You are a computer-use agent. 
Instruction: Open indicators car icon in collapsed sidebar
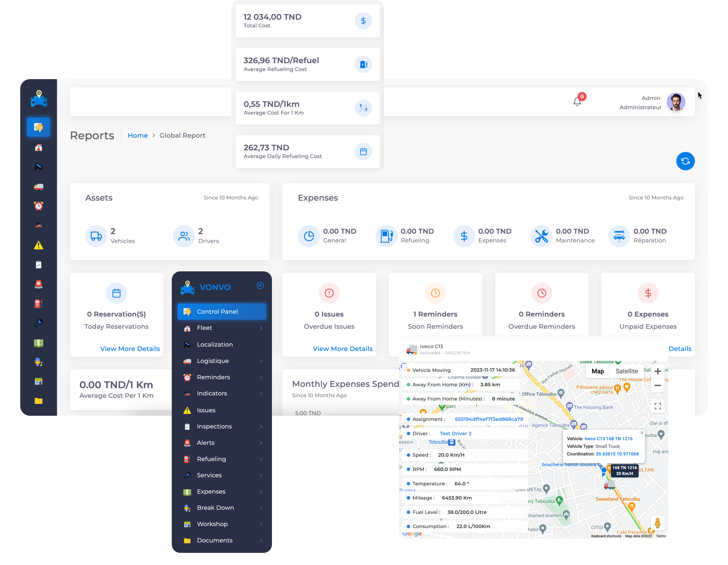39,225
